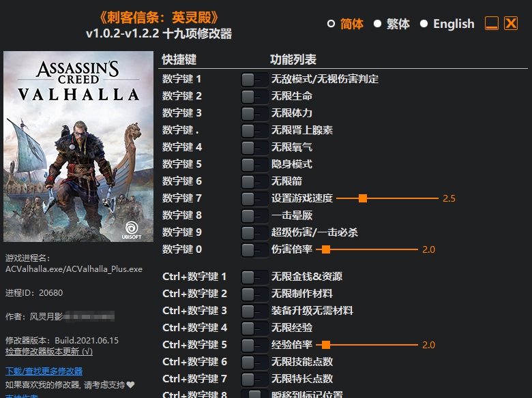Click the 作者: 风灵月影 text

coord(34,317)
